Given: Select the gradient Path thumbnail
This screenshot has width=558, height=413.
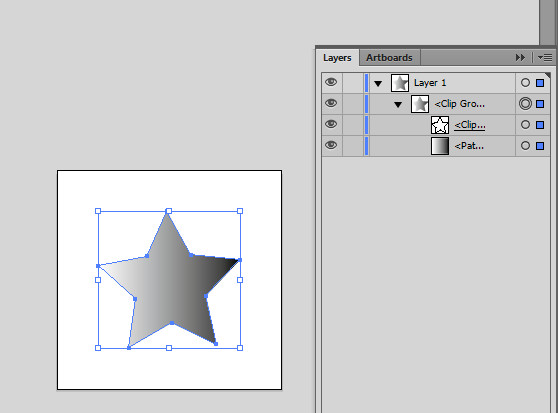Looking at the screenshot, I should 440,146.
